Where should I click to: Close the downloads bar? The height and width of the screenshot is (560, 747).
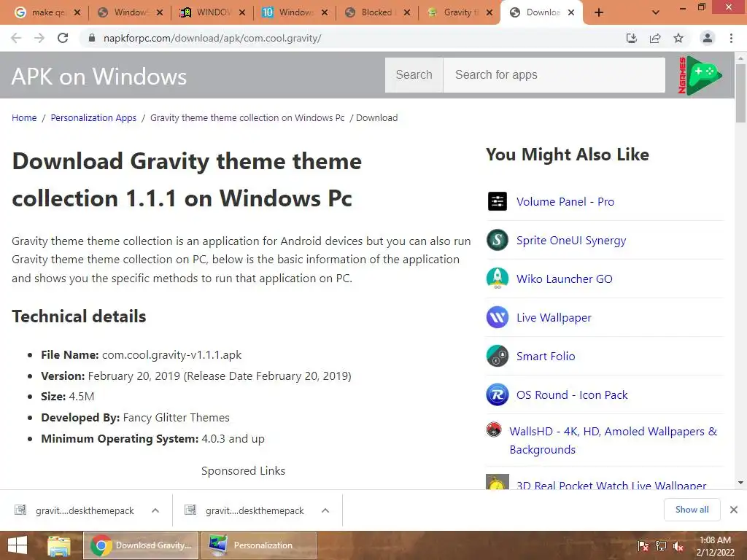tap(734, 510)
